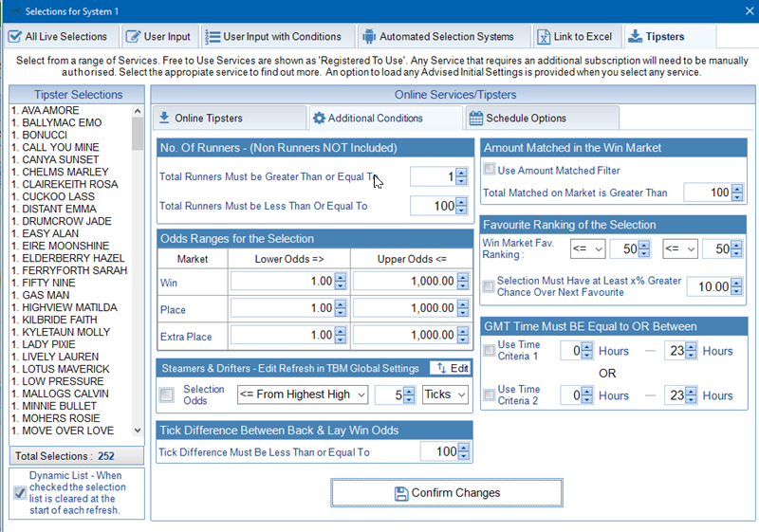
Task: Click the checkmark icon on All Live Selections tab
Action: click(x=15, y=37)
